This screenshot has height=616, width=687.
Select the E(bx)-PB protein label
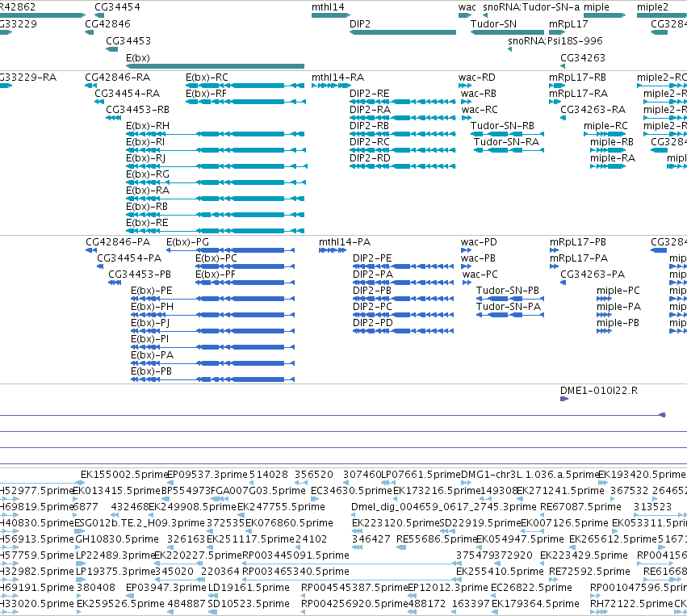151,371
